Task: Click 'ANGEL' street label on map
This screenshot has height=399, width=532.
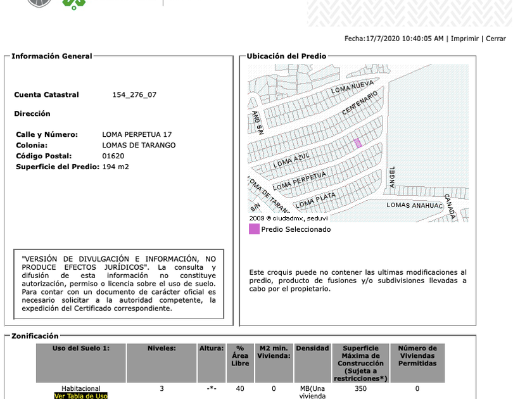Action: (x=392, y=177)
